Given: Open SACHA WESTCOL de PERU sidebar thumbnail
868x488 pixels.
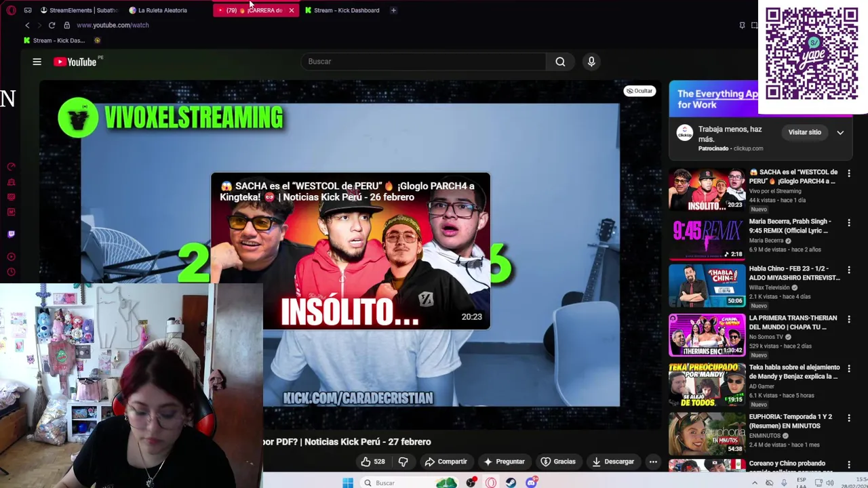Looking at the screenshot, I should click(707, 189).
